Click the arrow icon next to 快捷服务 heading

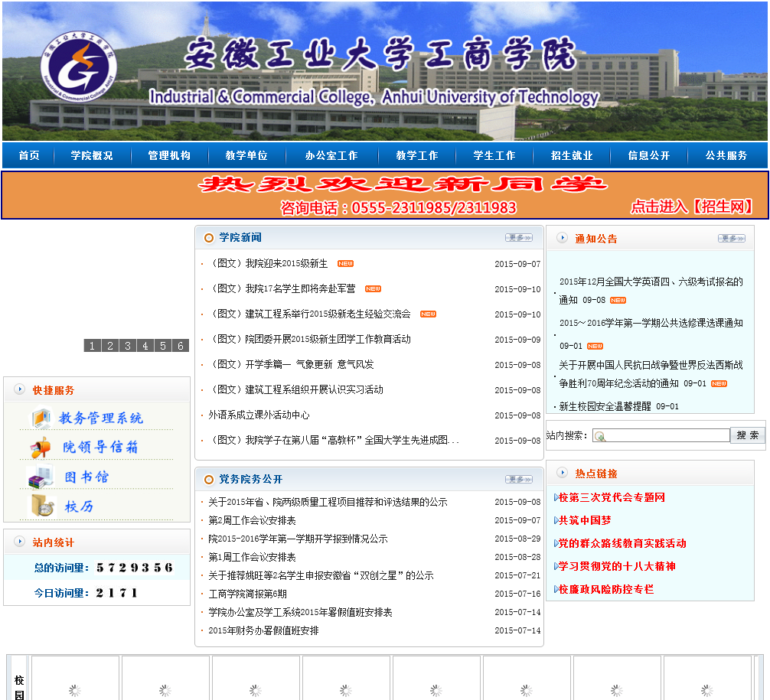[20, 389]
